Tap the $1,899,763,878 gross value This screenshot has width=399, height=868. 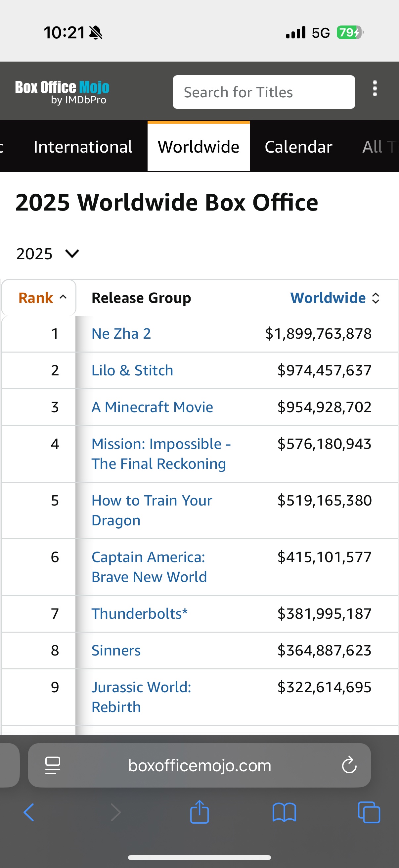(x=318, y=334)
